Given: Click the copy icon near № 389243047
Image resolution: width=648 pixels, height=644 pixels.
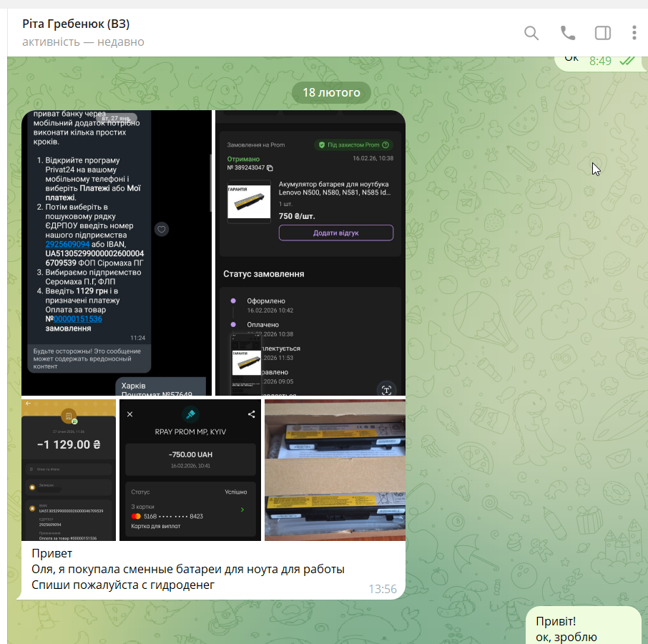Looking at the screenshot, I should [270, 168].
